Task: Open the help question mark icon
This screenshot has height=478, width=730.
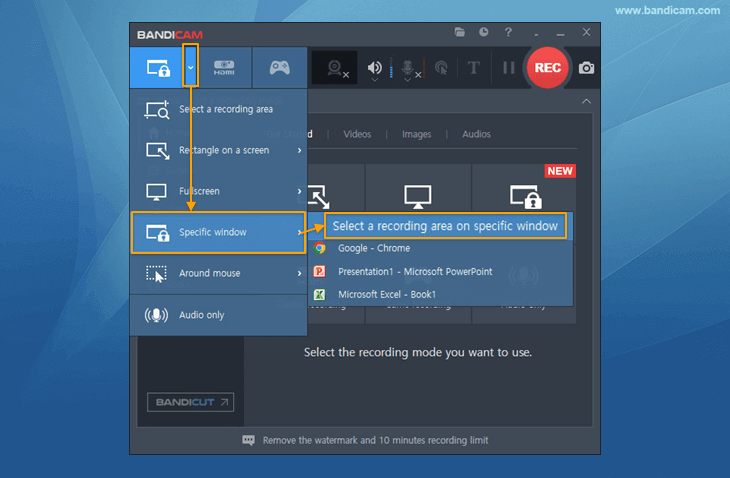Action: coord(508,32)
